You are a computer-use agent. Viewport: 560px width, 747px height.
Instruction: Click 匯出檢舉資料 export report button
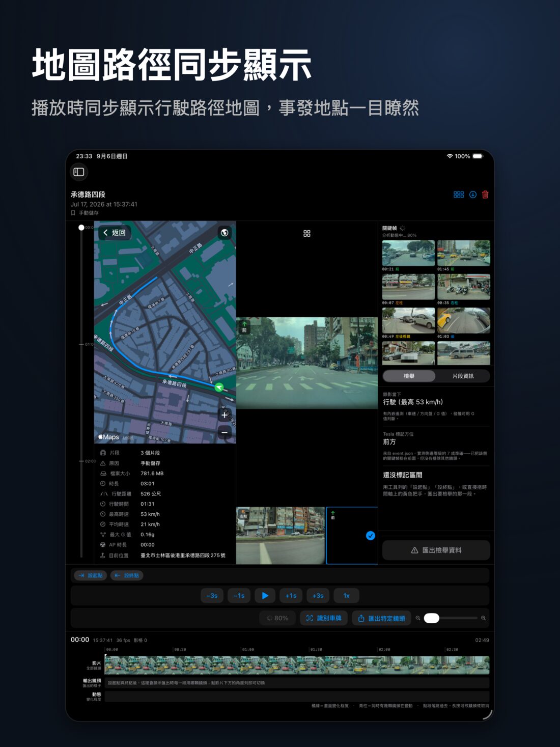tap(436, 550)
